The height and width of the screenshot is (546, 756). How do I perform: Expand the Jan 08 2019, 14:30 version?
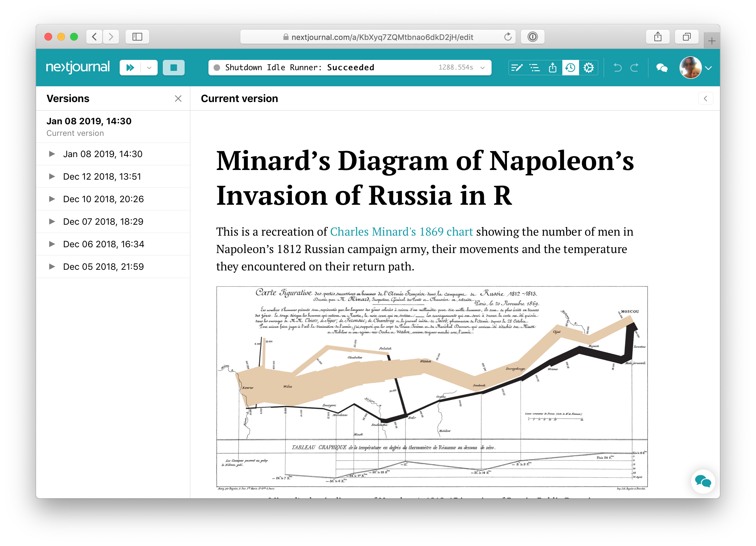52,154
